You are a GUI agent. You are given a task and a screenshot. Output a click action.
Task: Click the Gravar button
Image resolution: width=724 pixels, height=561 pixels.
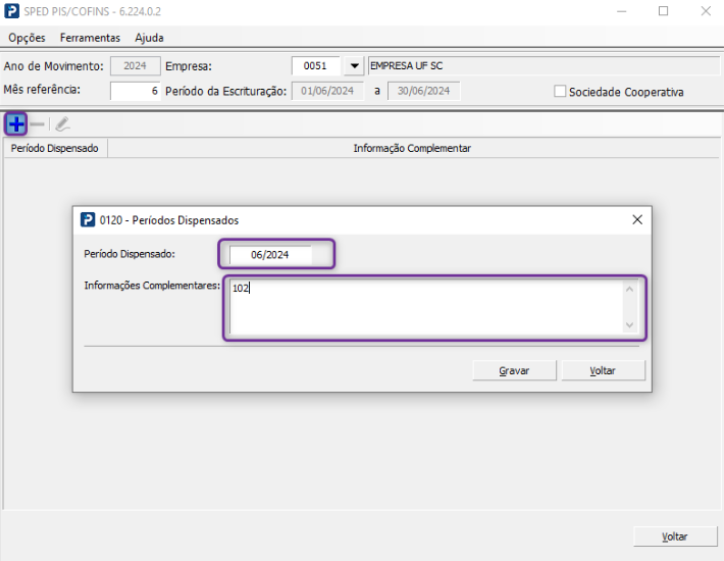514,371
